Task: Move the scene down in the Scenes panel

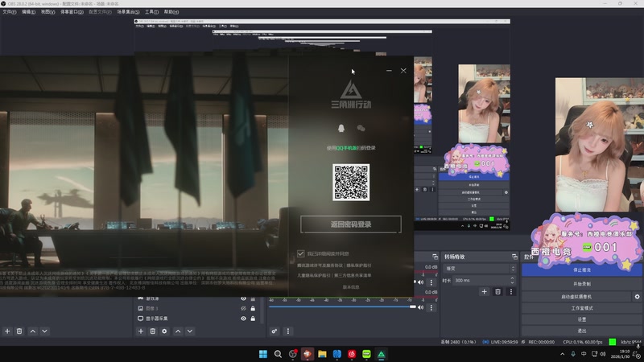Action: point(45,331)
